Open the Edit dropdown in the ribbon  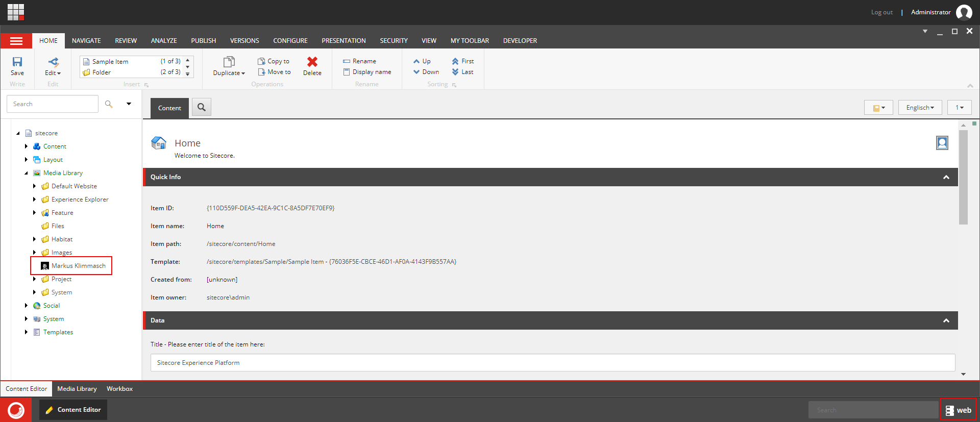(x=53, y=66)
